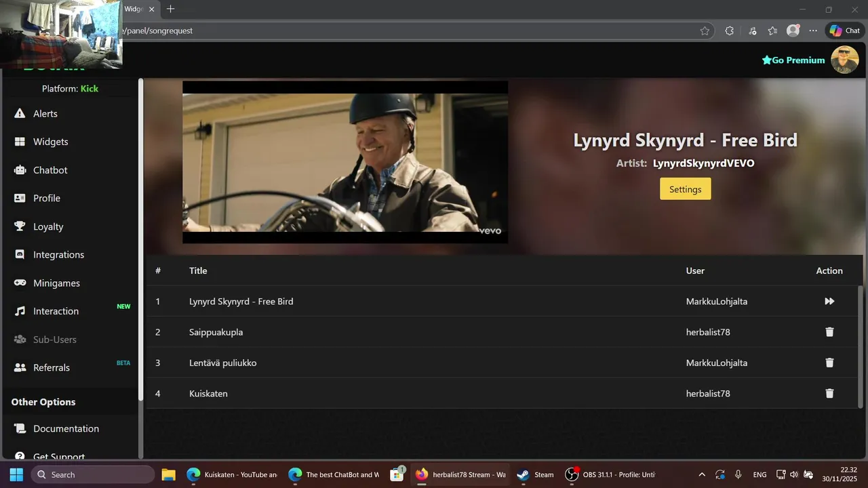Click the Sub-Users people icon
The width and height of the screenshot is (868, 488).
[20, 340]
